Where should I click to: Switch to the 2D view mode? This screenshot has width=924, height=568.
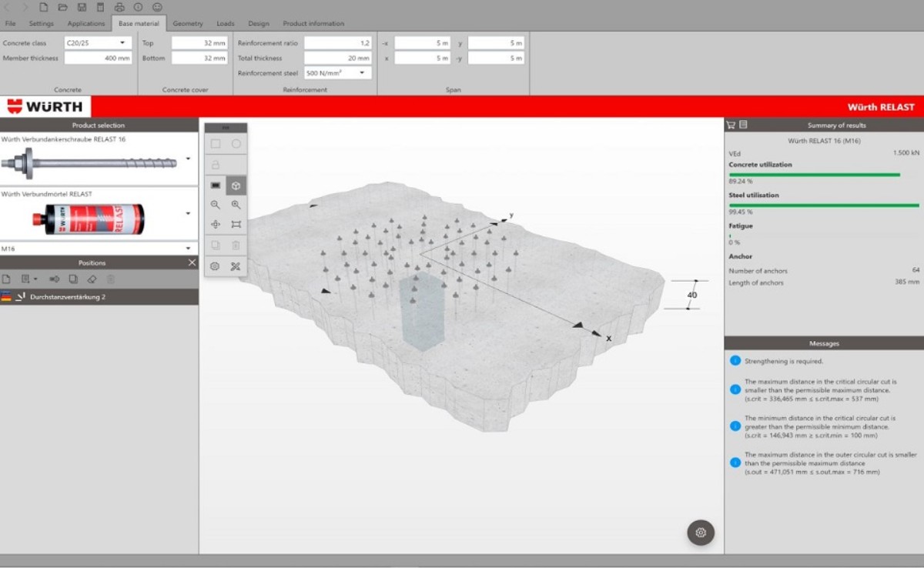(x=216, y=185)
